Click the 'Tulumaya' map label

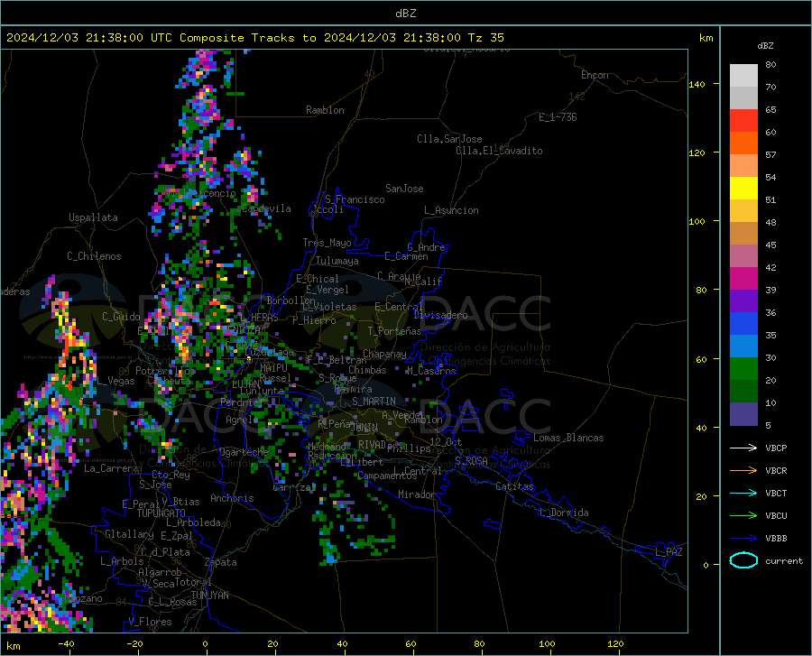(x=337, y=262)
